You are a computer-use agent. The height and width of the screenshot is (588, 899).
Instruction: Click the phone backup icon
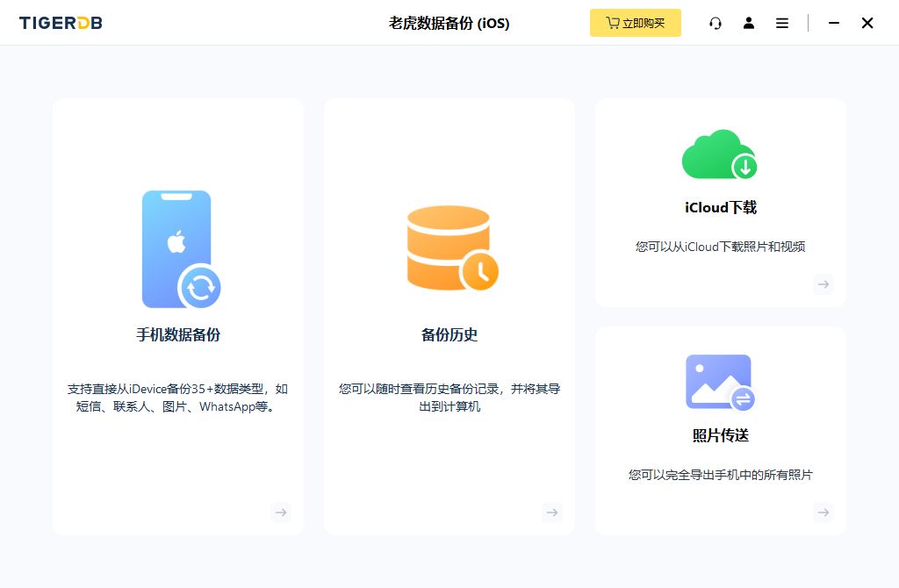pyautogui.click(x=180, y=249)
